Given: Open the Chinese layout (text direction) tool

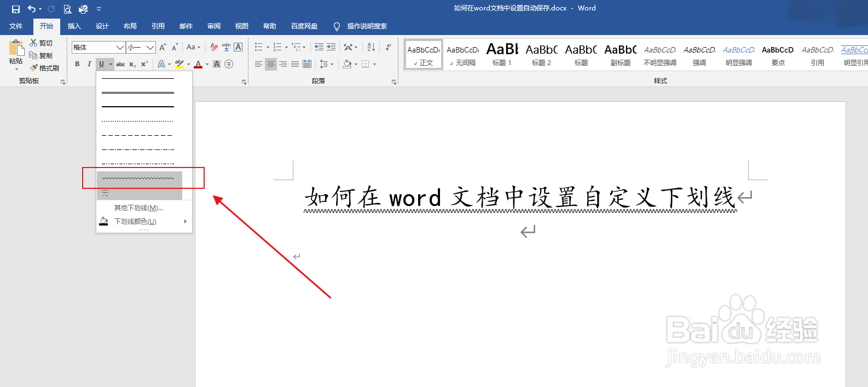Looking at the screenshot, I should tap(348, 48).
